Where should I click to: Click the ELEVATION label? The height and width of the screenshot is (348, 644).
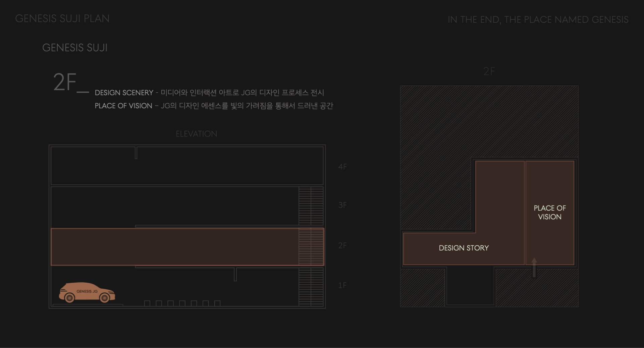click(x=196, y=134)
